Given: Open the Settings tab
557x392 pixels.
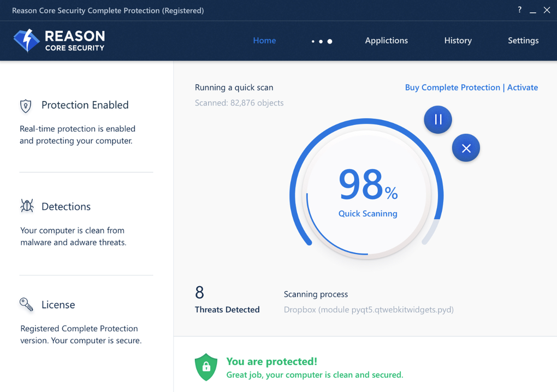Looking at the screenshot, I should (x=523, y=40).
